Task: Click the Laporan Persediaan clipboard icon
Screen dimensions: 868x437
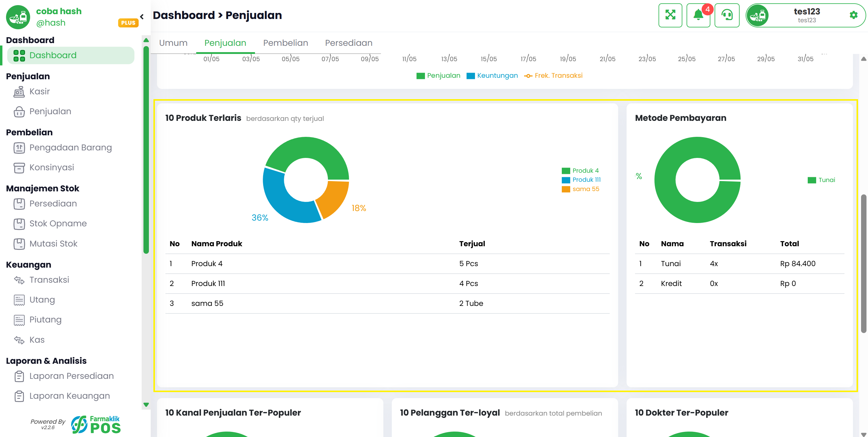Action: [x=19, y=376]
